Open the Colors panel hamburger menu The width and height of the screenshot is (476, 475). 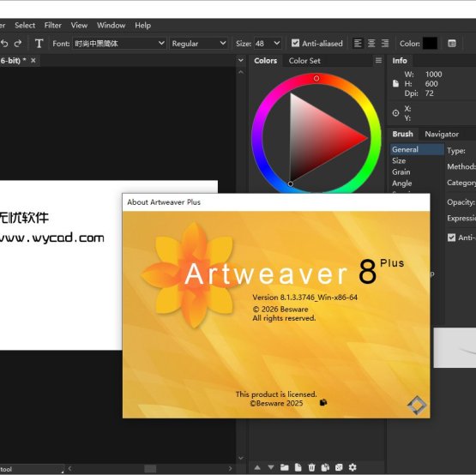click(x=378, y=60)
